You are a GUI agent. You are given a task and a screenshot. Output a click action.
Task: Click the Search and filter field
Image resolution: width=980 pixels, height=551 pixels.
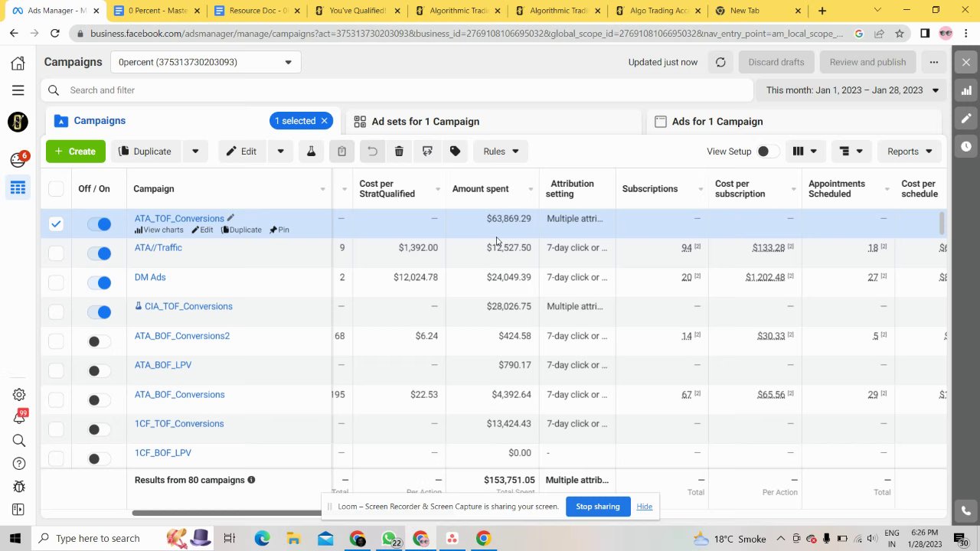coord(397,90)
